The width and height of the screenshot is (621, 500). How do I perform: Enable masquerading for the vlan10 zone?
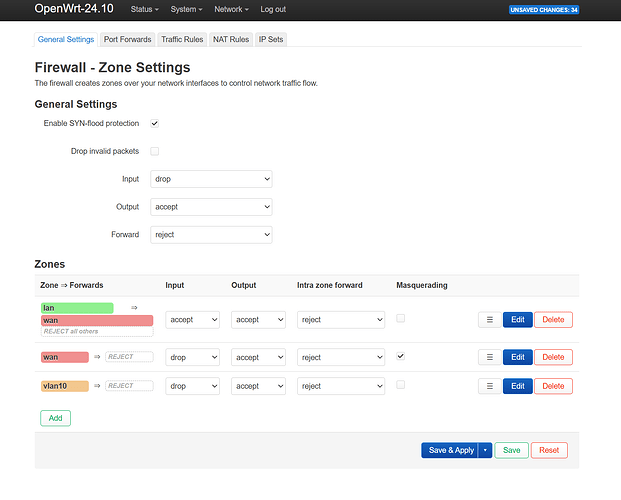[401, 385]
